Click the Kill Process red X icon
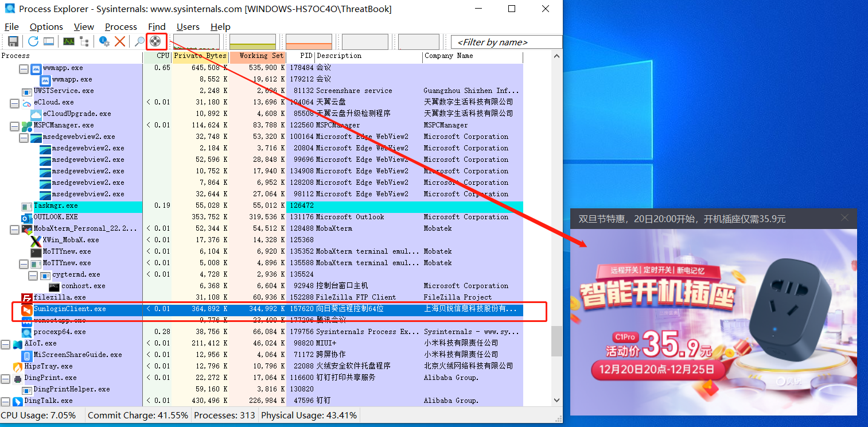The width and height of the screenshot is (868, 427). tap(120, 41)
